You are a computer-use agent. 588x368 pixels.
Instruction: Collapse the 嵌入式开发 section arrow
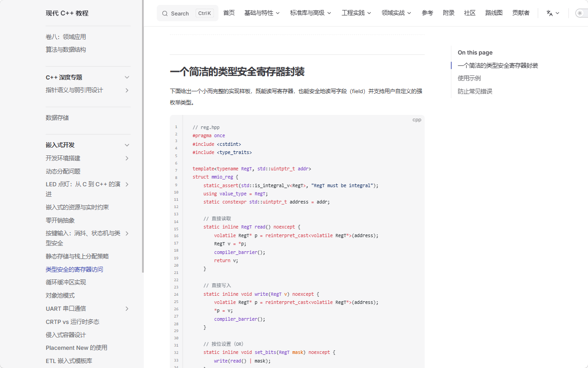127,145
